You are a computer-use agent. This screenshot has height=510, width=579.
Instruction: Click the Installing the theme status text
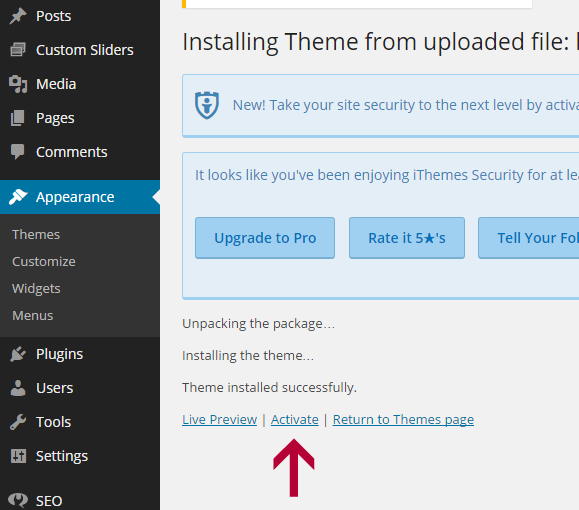pyautogui.click(x=248, y=355)
